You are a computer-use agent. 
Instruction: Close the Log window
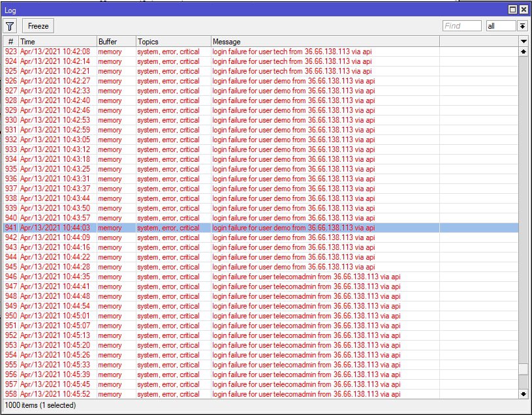click(x=524, y=10)
